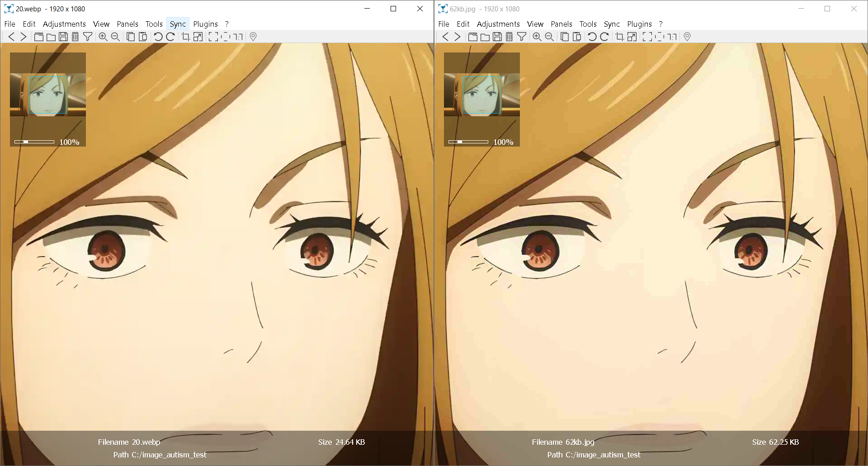Click 'Size 62.25 KB' text in 62kb.jpg window
The height and width of the screenshot is (466, 868).
tap(775, 442)
